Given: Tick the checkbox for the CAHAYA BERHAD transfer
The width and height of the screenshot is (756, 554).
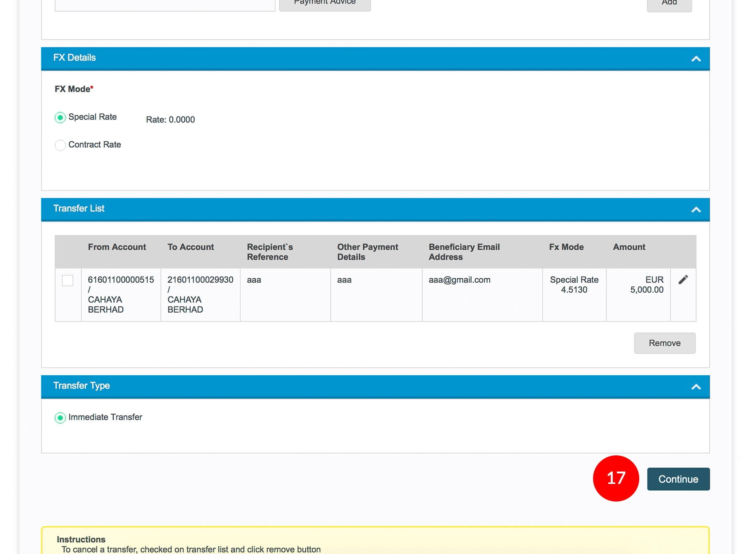Looking at the screenshot, I should tap(68, 280).
